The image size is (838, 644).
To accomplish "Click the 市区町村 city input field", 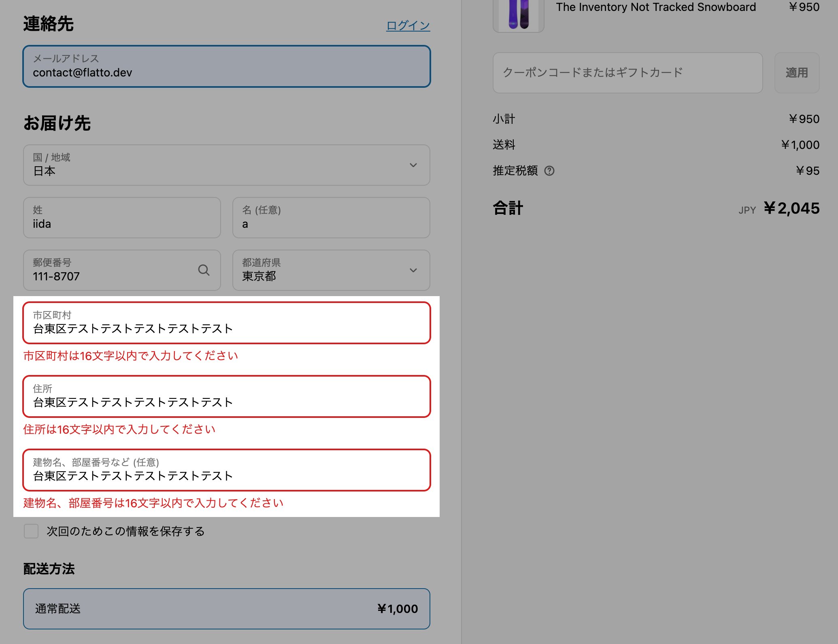I will [x=226, y=323].
